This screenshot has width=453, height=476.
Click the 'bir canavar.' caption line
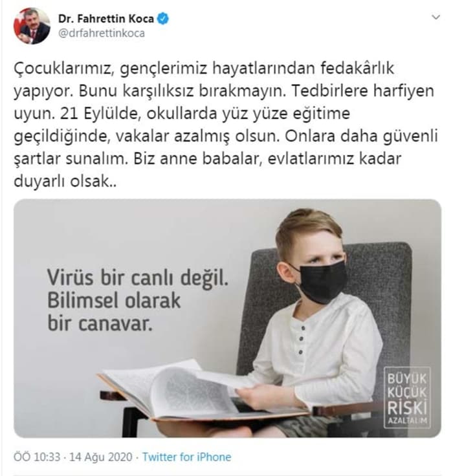click(100, 323)
